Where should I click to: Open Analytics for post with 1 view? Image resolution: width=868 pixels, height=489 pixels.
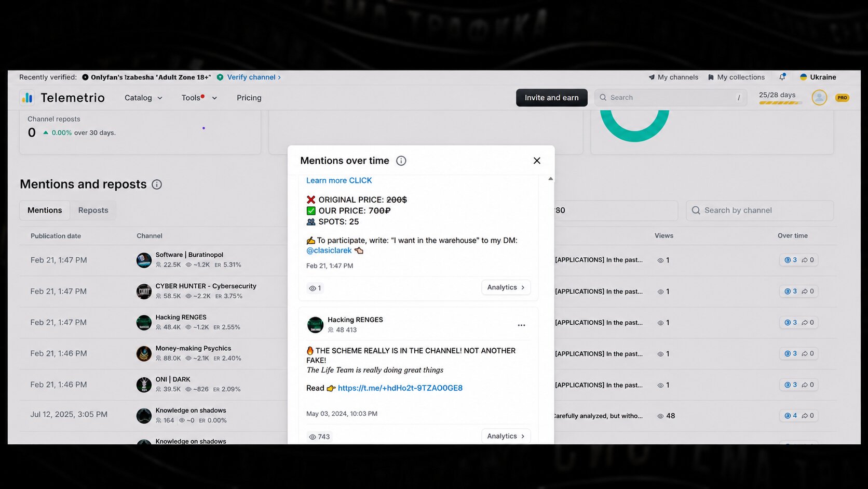click(506, 287)
